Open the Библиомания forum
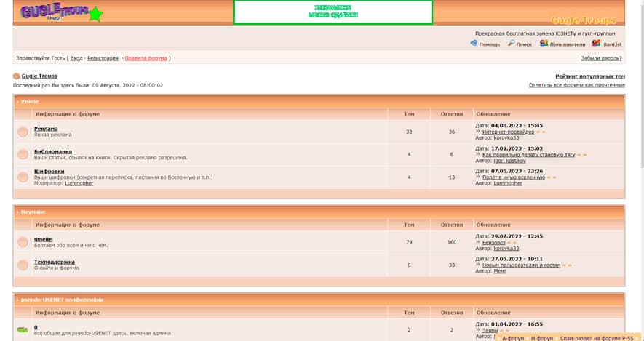The width and height of the screenshot is (644, 341). tap(53, 151)
